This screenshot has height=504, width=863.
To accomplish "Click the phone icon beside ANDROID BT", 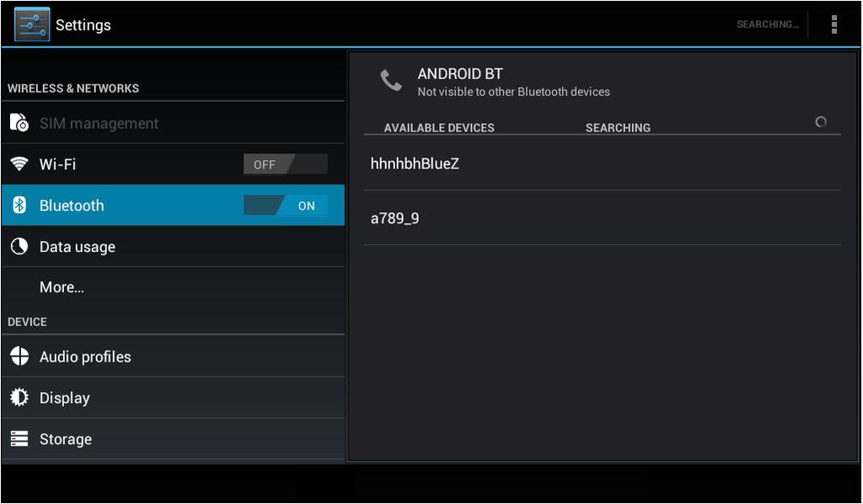I will pos(391,81).
